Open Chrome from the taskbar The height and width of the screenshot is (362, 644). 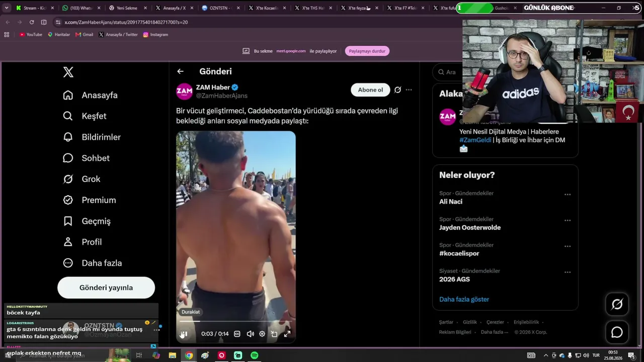[189, 355]
